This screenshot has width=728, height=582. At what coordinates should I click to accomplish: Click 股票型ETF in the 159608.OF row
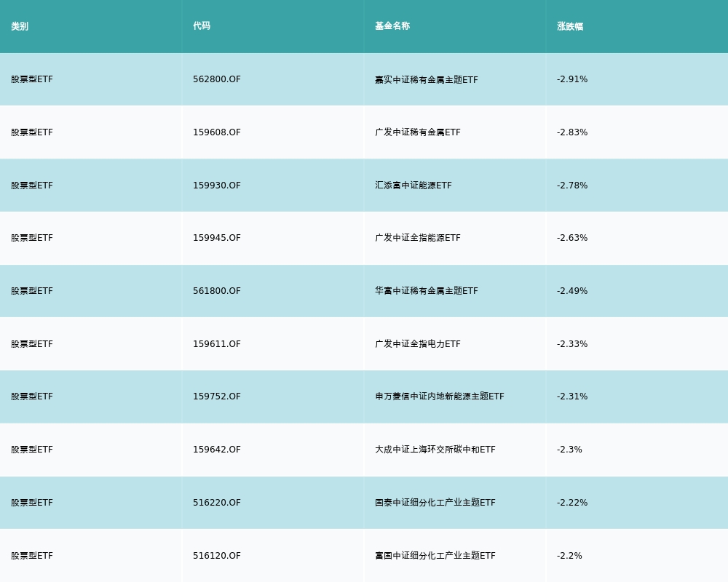coord(32,132)
